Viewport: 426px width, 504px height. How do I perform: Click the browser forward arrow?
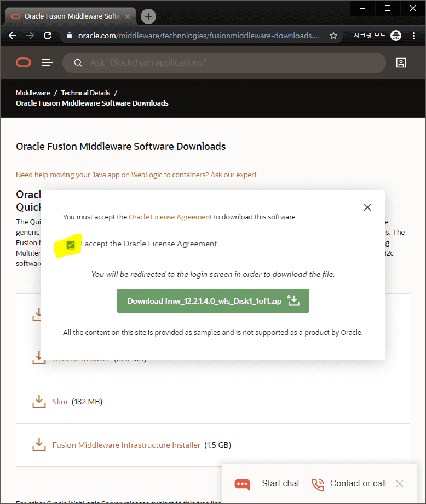tap(30, 36)
